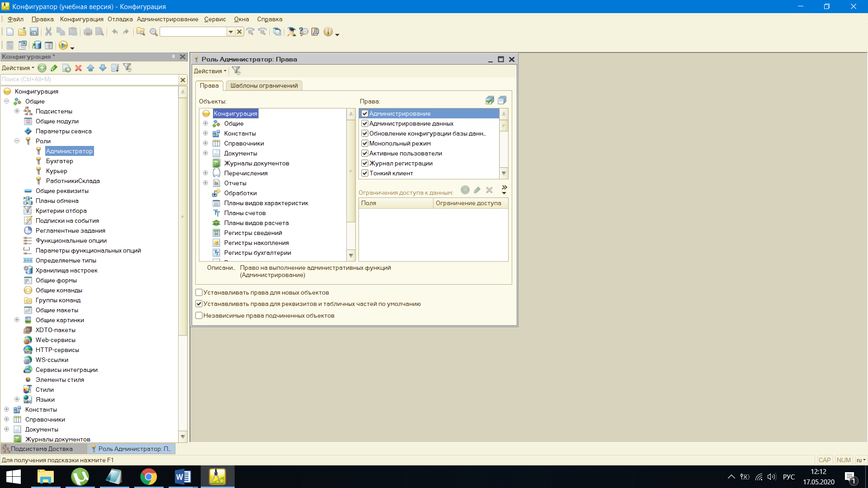Add an object with the green plus icon
Screen dimensions: 868x488
point(42,68)
